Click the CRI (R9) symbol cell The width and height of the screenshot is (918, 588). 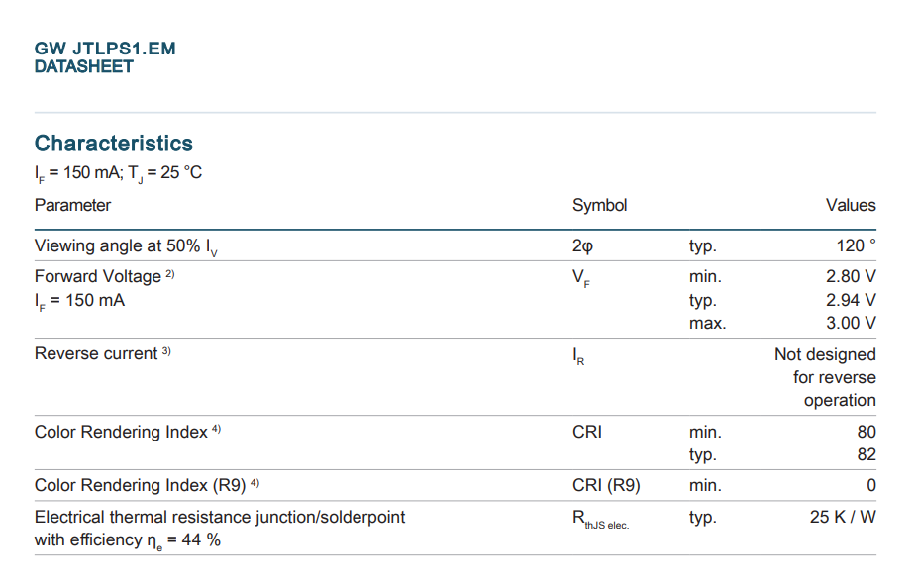click(606, 486)
